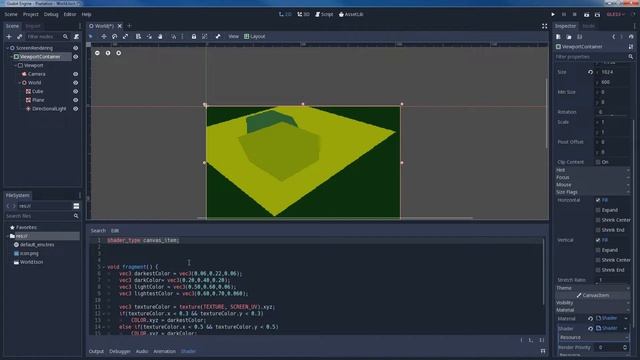This screenshot has width=640, height=360.
Task: Toggle FileSystem split view icon
Action: point(76,206)
